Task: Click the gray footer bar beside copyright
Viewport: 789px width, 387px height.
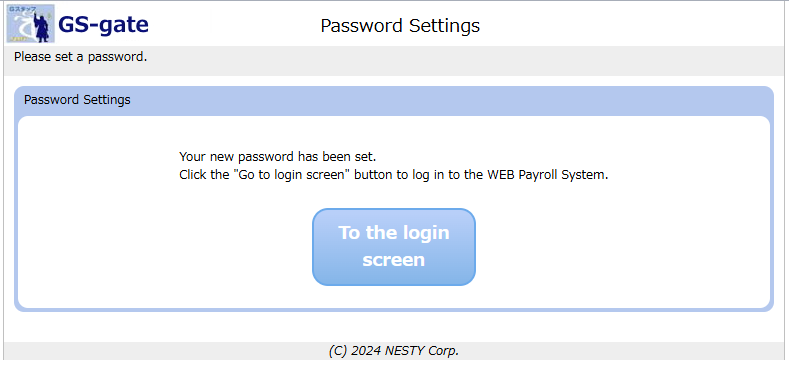Action: click(x=604, y=351)
